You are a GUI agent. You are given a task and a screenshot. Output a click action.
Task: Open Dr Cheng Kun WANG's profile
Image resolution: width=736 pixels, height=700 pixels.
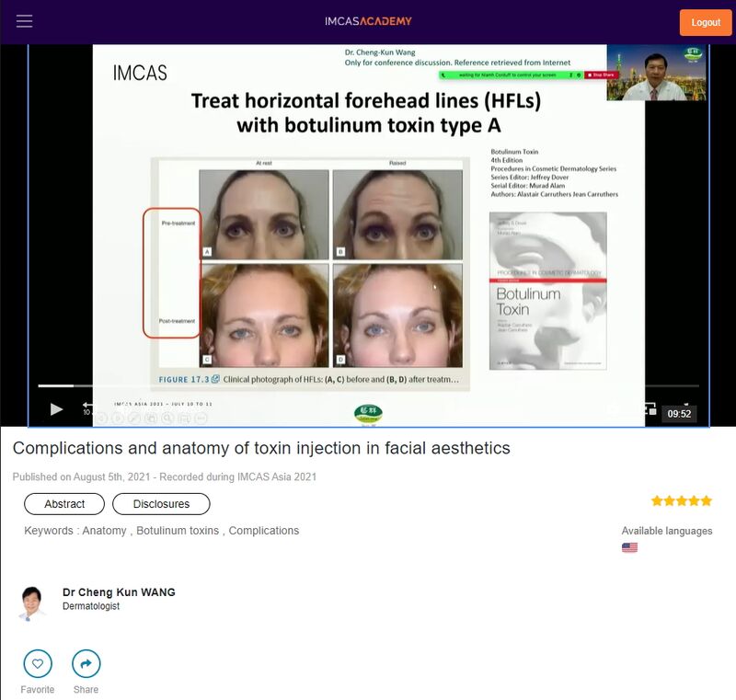tap(119, 592)
